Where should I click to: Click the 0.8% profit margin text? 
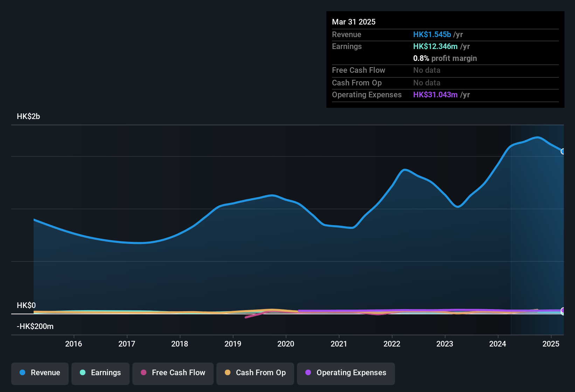(x=445, y=58)
